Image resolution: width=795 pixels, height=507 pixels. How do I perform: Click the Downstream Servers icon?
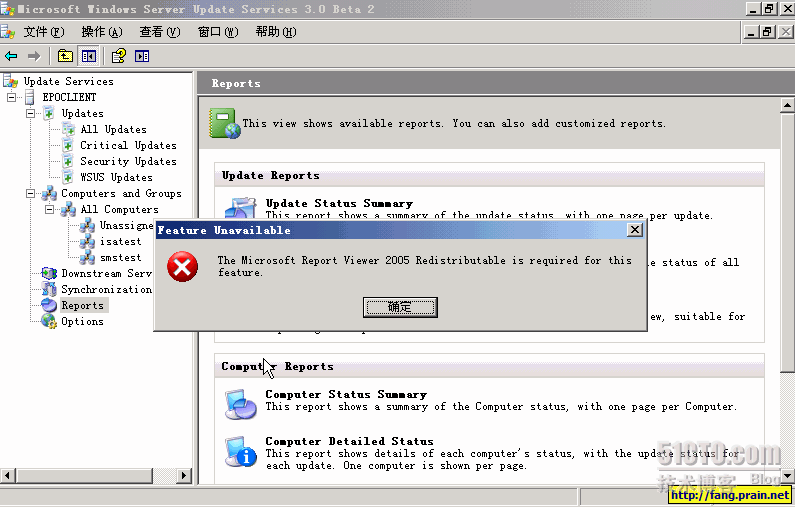49,273
